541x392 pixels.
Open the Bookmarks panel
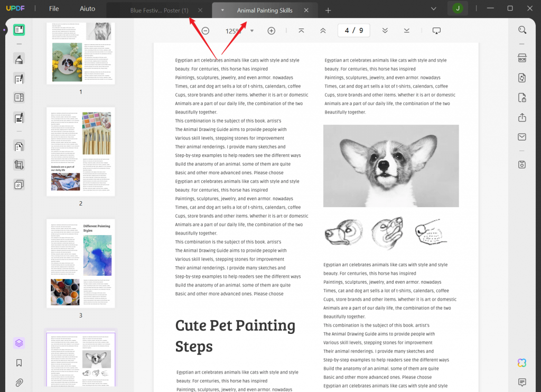tap(19, 362)
